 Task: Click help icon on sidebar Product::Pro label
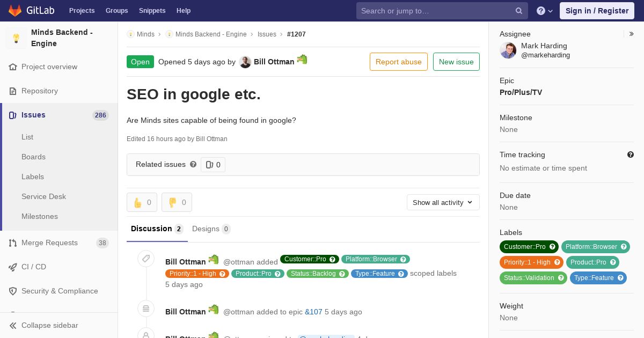[x=613, y=262]
